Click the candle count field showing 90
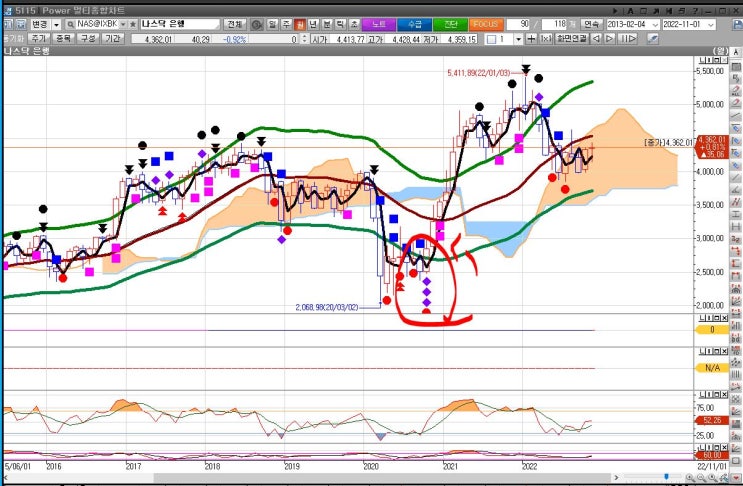Screen dimensions: 743x486 click(x=518, y=24)
